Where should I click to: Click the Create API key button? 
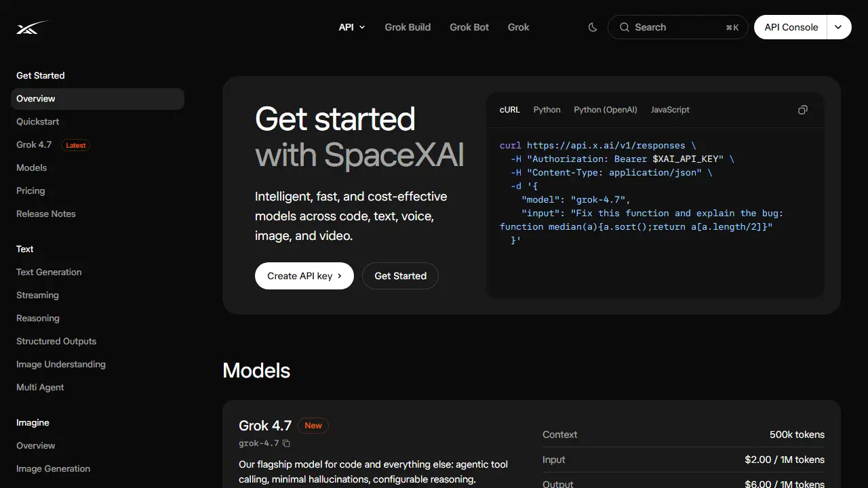pos(304,276)
